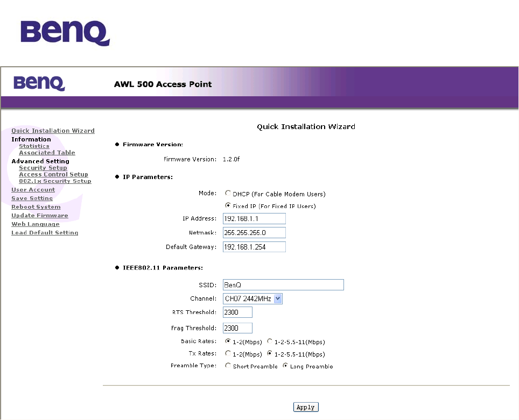
Task: Click the firmware version value 1.2.0f
Action: click(231, 159)
